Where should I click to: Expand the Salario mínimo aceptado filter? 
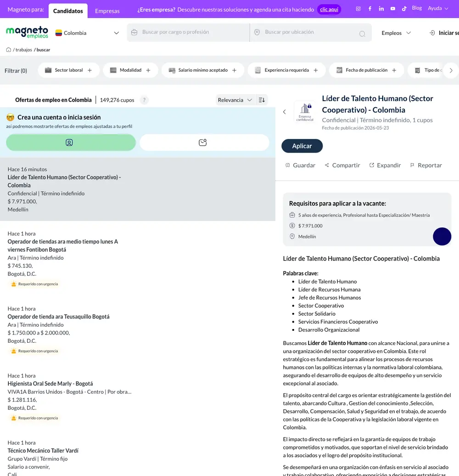pos(203,70)
